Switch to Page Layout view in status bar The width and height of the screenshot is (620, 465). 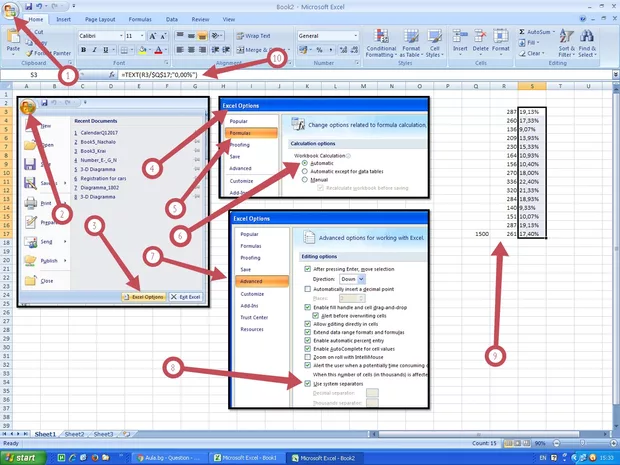(x=517, y=443)
